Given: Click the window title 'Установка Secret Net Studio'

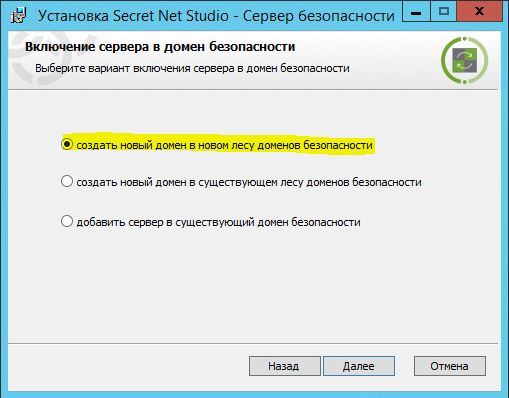Looking at the screenshot, I should coord(133,16).
